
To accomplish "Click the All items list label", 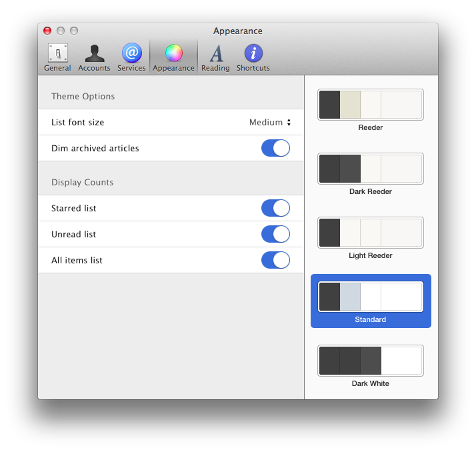I will pos(77,260).
